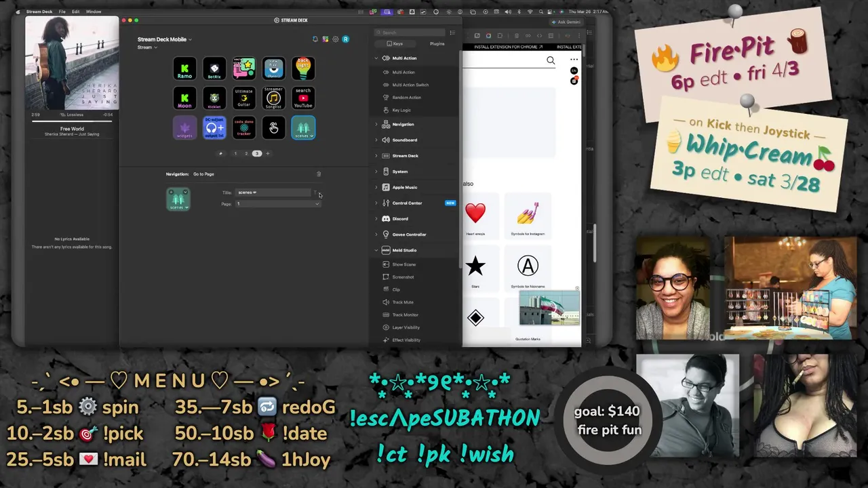Screen dimensions: 868x488
Task: Click the actions Search field
Action: point(410,33)
